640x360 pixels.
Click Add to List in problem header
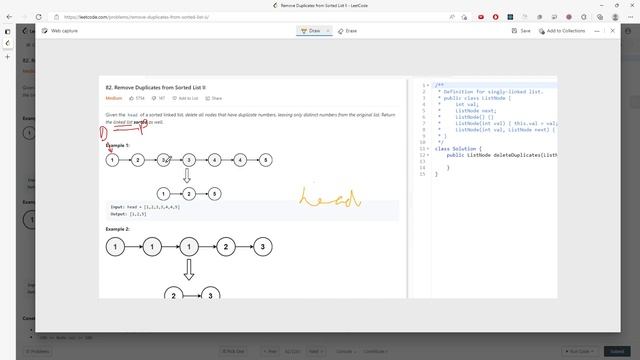[185, 98]
